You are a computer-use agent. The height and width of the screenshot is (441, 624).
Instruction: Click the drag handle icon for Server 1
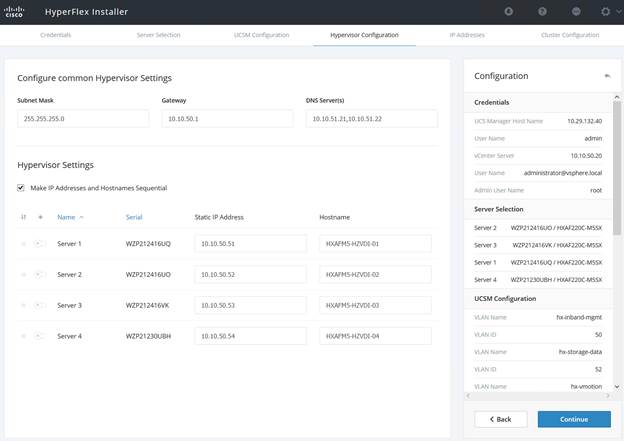[x=23, y=244]
